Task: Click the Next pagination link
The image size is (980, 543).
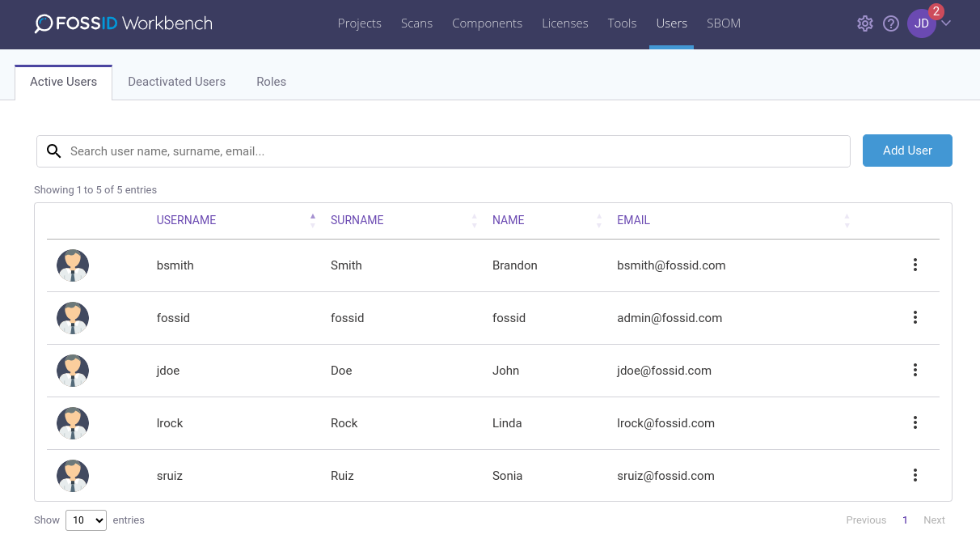Action: point(934,520)
